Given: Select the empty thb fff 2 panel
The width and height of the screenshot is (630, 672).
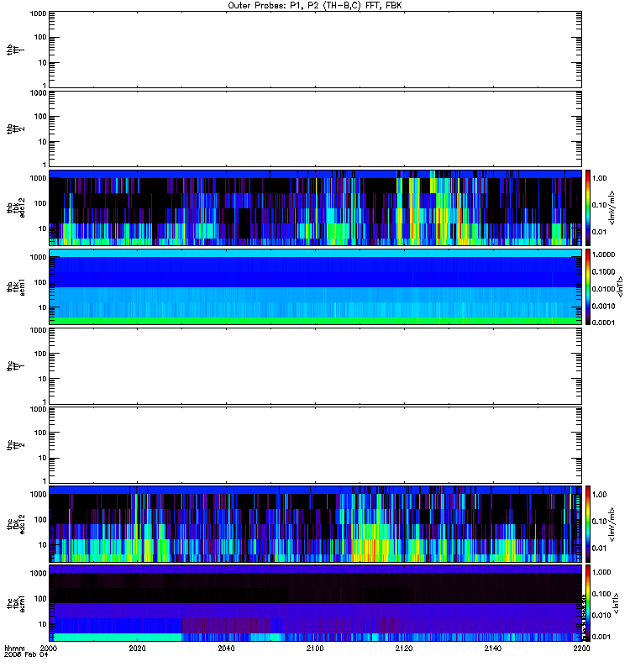Looking at the screenshot, I should click(x=316, y=129).
